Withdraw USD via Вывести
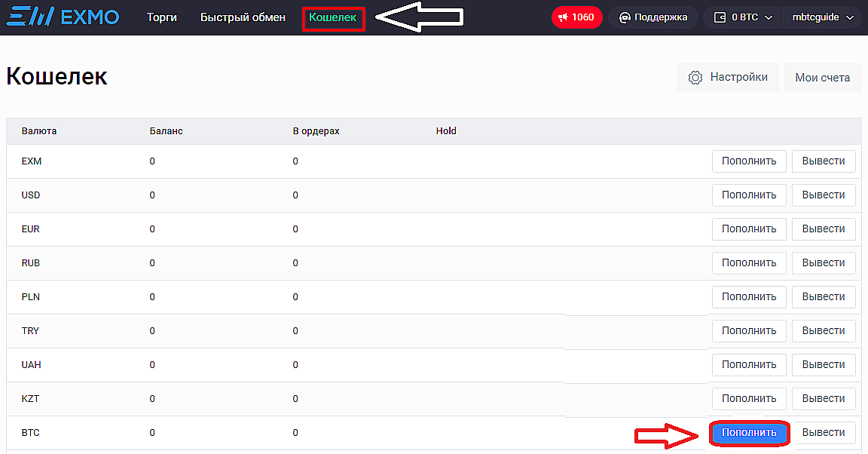This screenshot has width=868, height=454. 824,195
